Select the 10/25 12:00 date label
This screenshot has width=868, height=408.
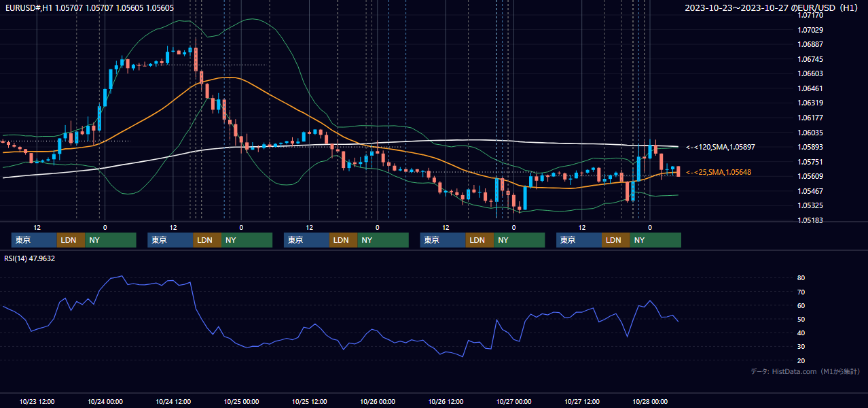click(x=309, y=401)
